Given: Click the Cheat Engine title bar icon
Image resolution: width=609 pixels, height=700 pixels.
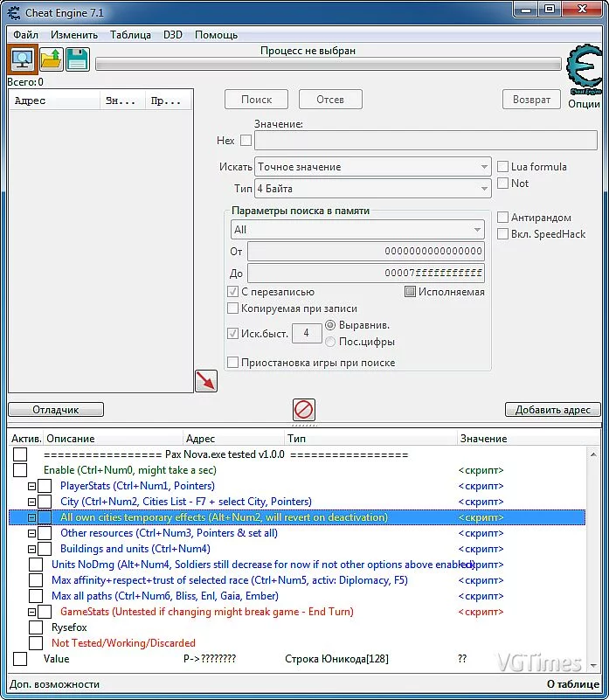Looking at the screenshot, I should point(14,12).
